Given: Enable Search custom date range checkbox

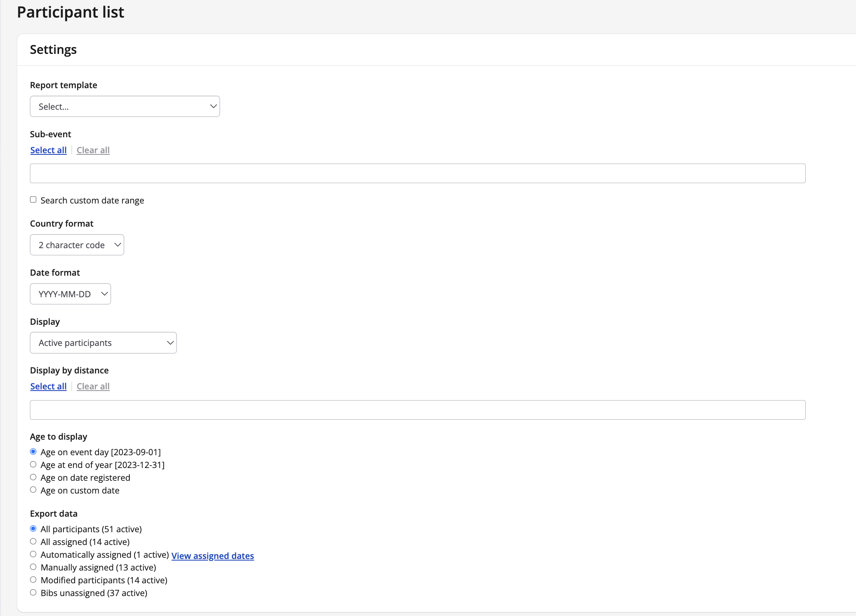Looking at the screenshot, I should [34, 200].
